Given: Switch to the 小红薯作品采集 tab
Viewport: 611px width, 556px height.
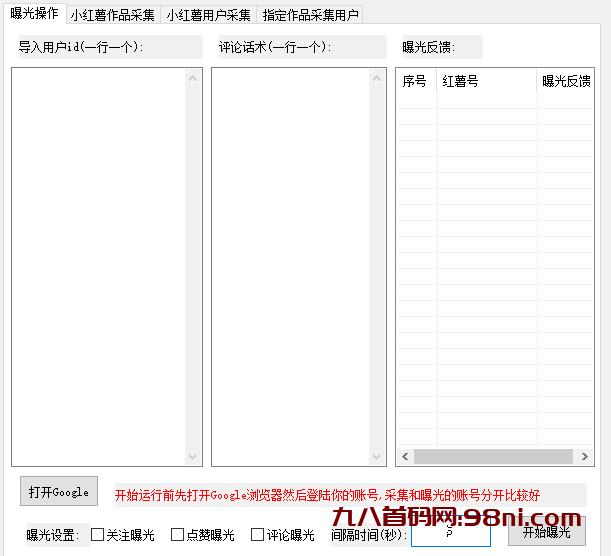Looking at the screenshot, I should pyautogui.click(x=112, y=15).
